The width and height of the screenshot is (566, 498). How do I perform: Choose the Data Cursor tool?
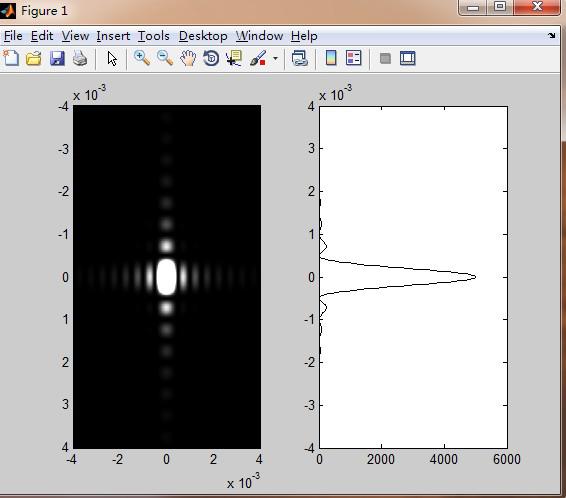234,58
